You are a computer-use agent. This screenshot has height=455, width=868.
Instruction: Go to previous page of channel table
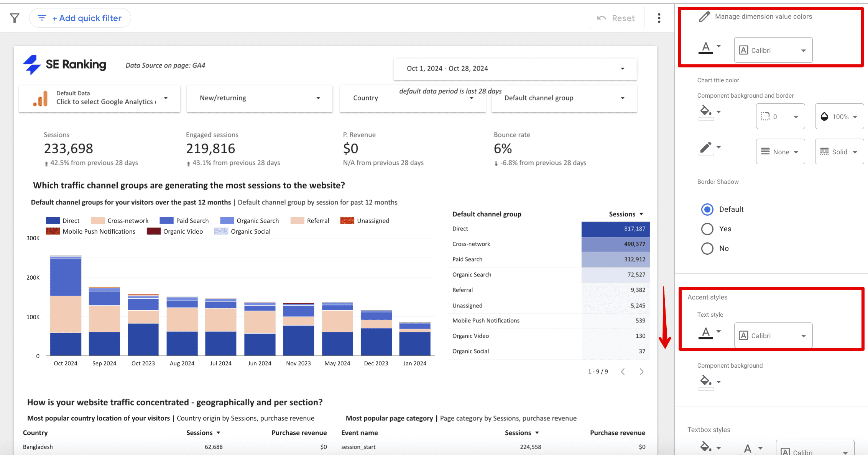[x=623, y=372]
